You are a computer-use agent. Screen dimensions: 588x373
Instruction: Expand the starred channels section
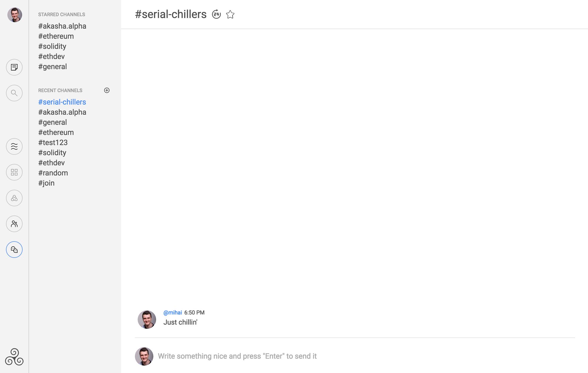(x=61, y=14)
